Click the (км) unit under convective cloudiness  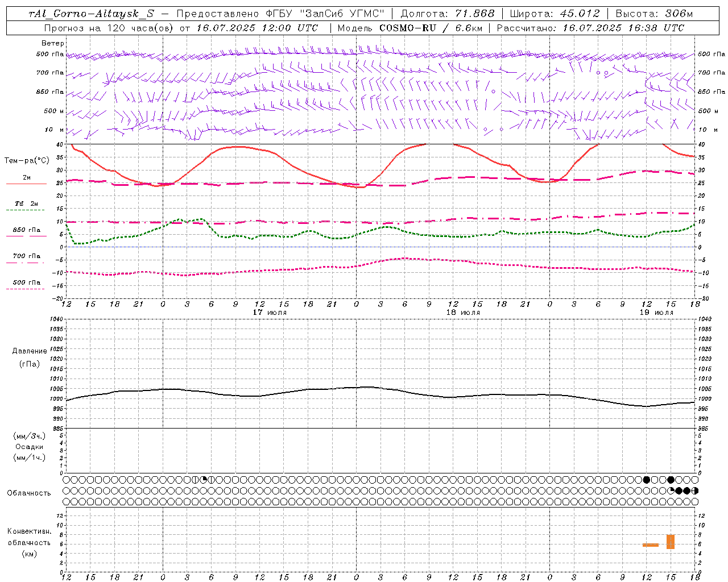tap(29, 553)
